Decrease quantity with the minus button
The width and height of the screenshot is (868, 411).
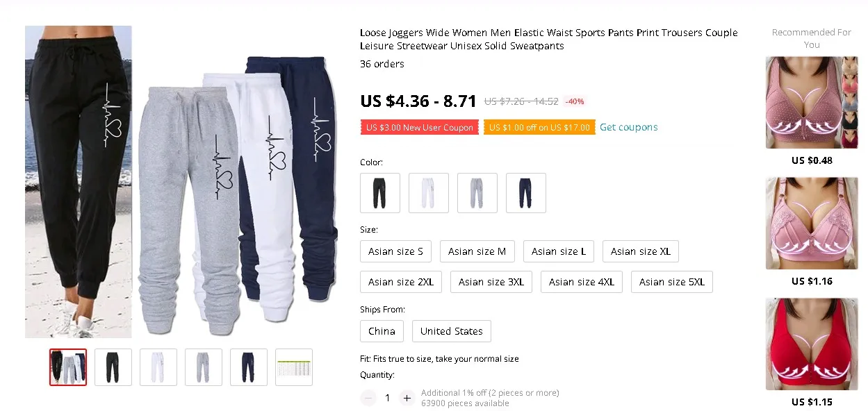pos(369,398)
